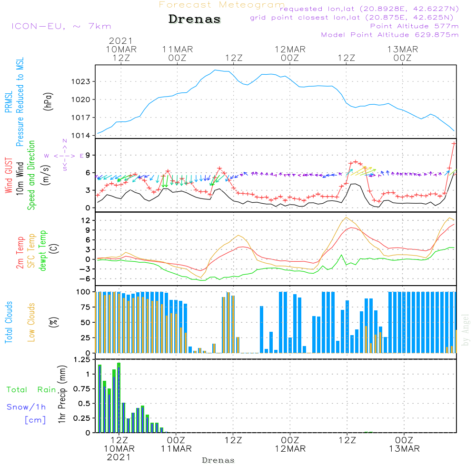Click the green 'dewpt Temp' label
Screen dimensions: 476x476
click(x=42, y=250)
